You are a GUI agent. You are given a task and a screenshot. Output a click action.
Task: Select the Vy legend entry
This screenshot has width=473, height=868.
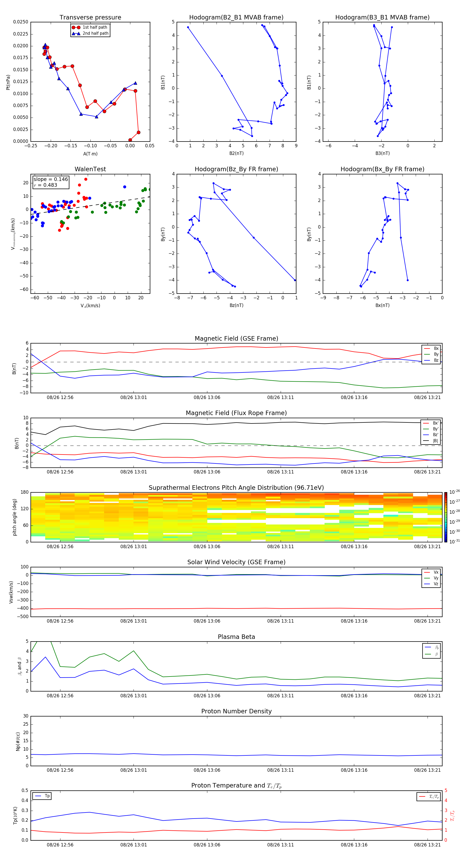pyautogui.click(x=431, y=578)
